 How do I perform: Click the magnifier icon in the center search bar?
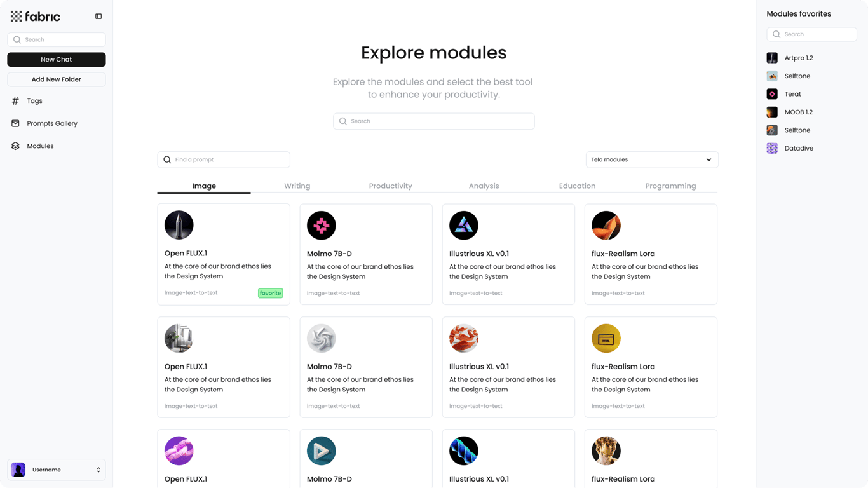343,121
